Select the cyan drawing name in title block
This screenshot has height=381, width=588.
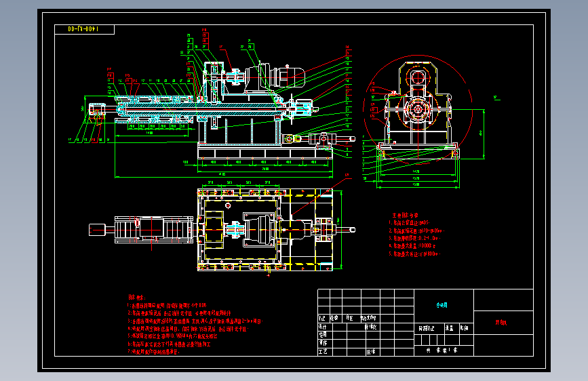coord(442,305)
